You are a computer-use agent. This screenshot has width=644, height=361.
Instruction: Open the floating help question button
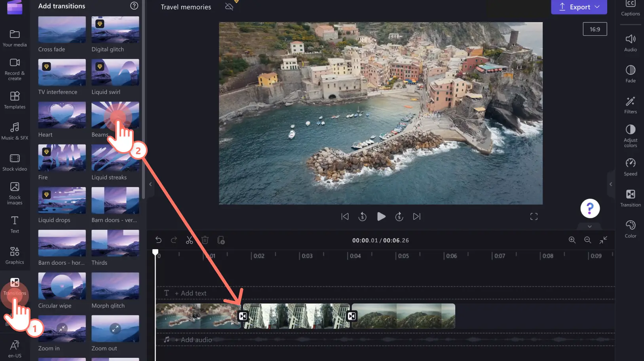click(590, 208)
